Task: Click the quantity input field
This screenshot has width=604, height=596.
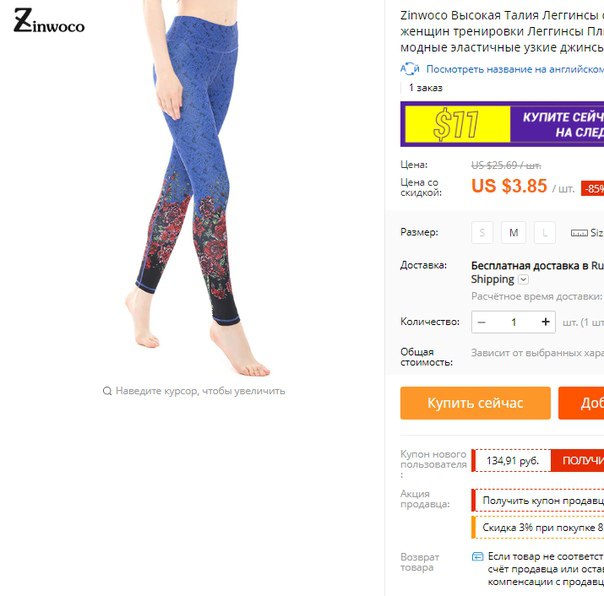Action: coord(513,322)
